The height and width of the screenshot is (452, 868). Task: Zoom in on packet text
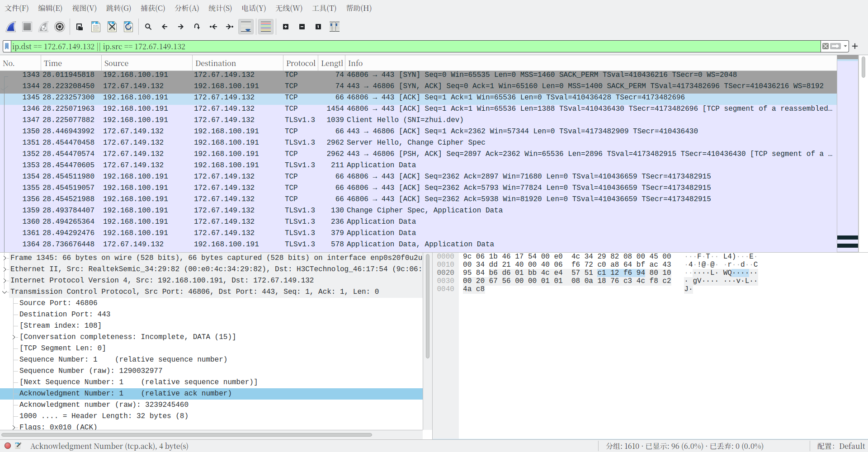pyautogui.click(x=286, y=27)
